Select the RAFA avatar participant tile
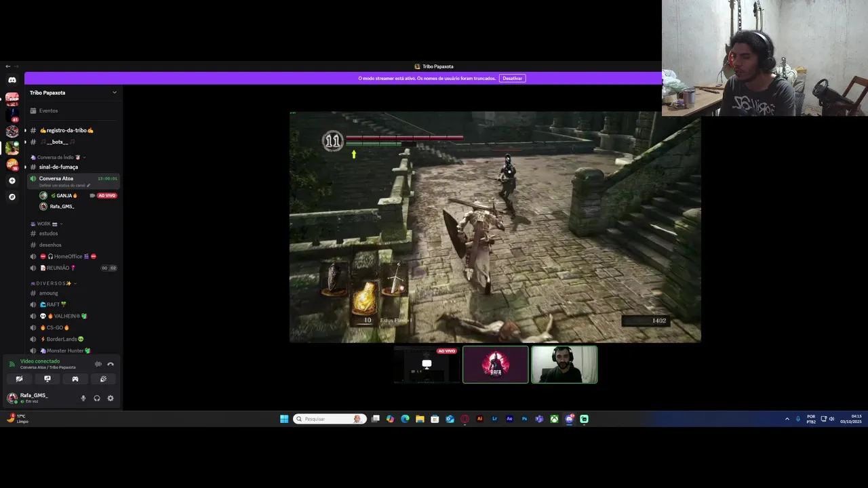 [x=496, y=365]
